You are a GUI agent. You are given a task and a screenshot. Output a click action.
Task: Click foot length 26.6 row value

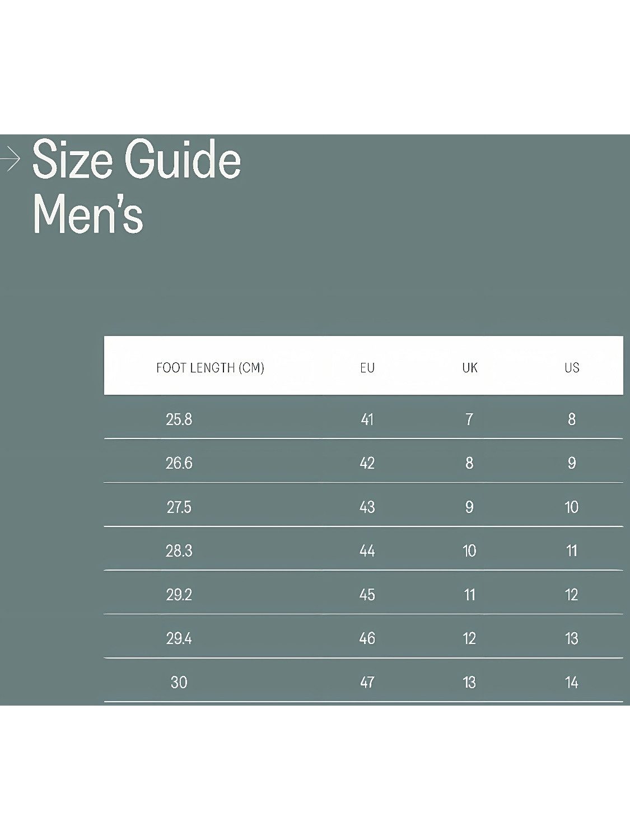pyautogui.click(x=179, y=463)
